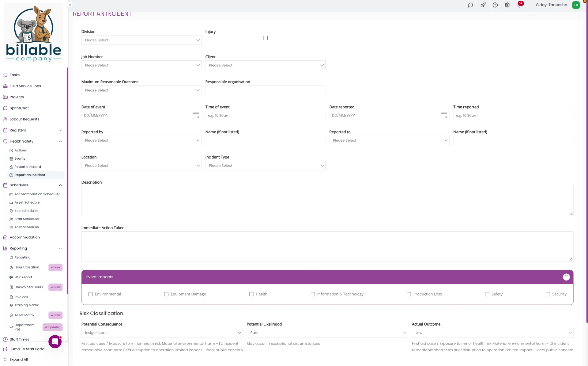The height and width of the screenshot is (366, 588).
Task: Check the Safety impact box
Action: click(487, 294)
